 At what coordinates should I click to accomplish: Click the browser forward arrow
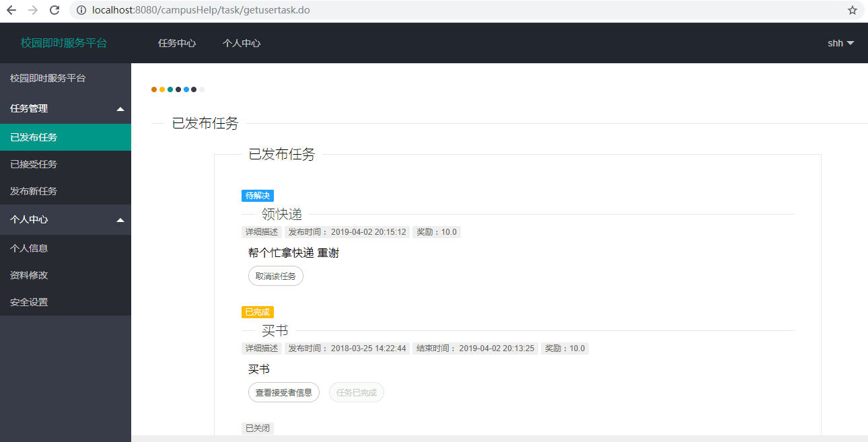[x=33, y=10]
